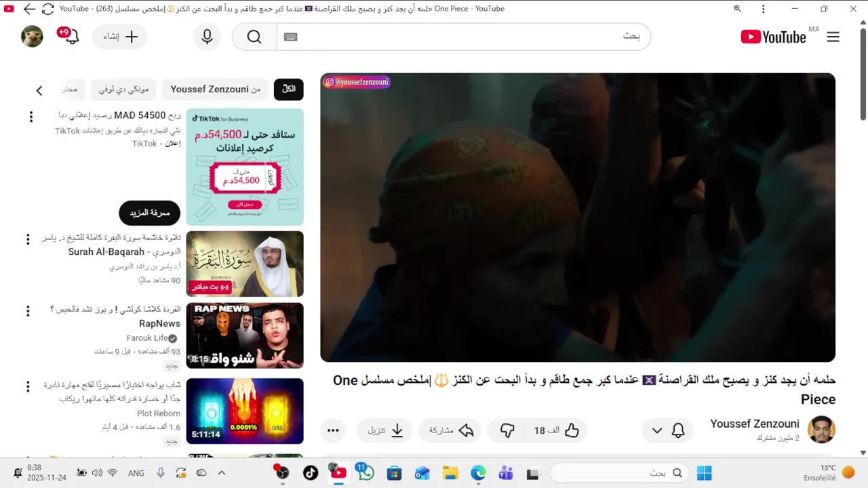Like the video showing 18 ألف
Screen dimensions: 868x488
pos(557,430)
